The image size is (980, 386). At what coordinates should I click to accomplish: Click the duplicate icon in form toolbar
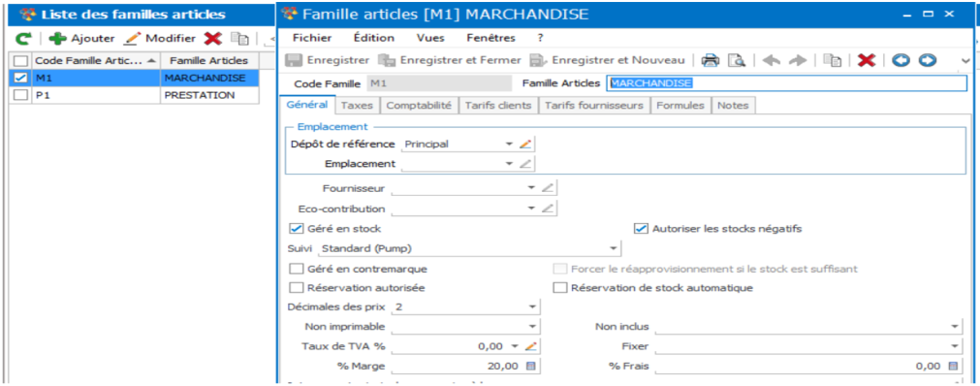(x=832, y=60)
